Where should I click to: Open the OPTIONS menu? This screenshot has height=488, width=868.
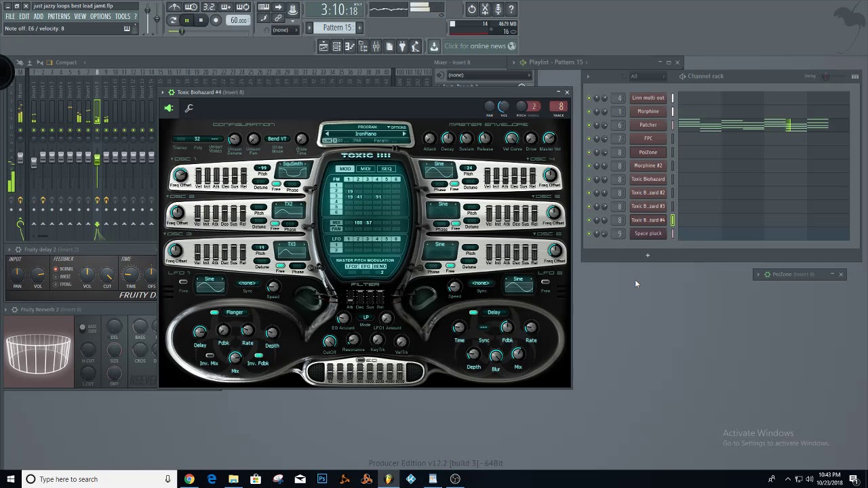click(x=100, y=16)
